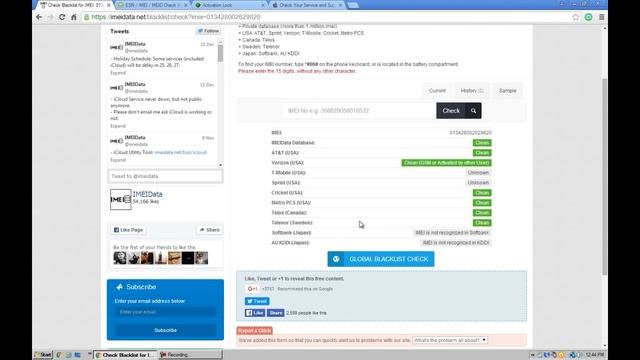Viewport: 640px width, 360px height.
Task: Close the Check Your Service and Support tab
Action: point(340,5)
